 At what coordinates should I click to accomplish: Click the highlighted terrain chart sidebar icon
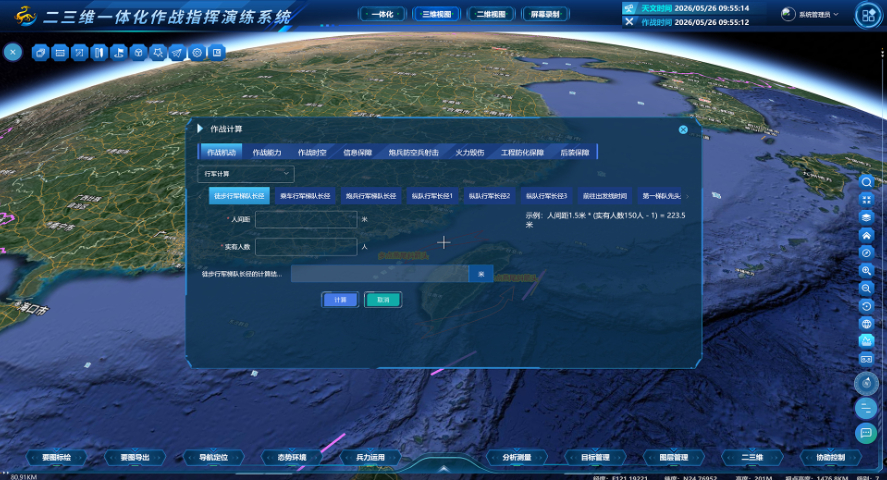[866, 341]
